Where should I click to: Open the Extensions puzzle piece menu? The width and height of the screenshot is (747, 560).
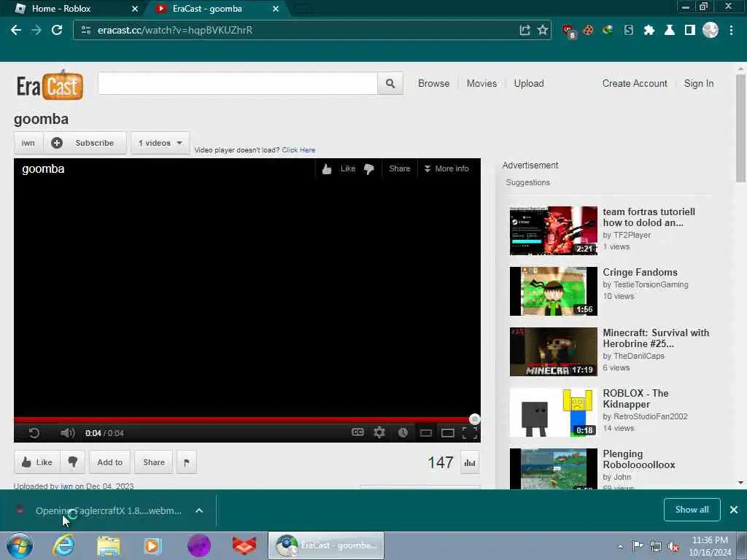(x=649, y=30)
